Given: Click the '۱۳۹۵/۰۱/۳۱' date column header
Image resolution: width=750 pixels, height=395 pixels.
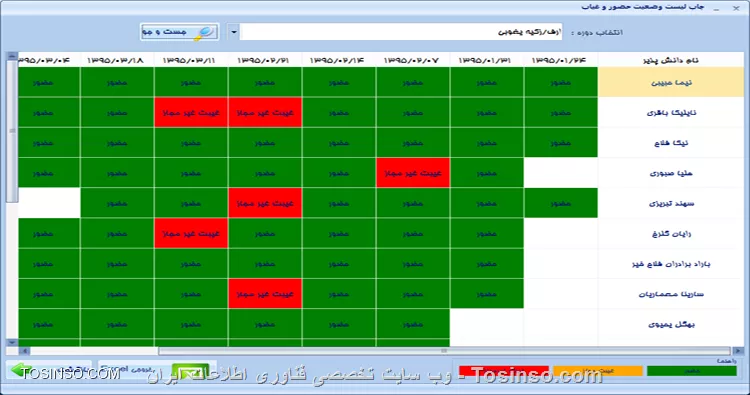Looking at the screenshot, I should (x=486, y=60).
